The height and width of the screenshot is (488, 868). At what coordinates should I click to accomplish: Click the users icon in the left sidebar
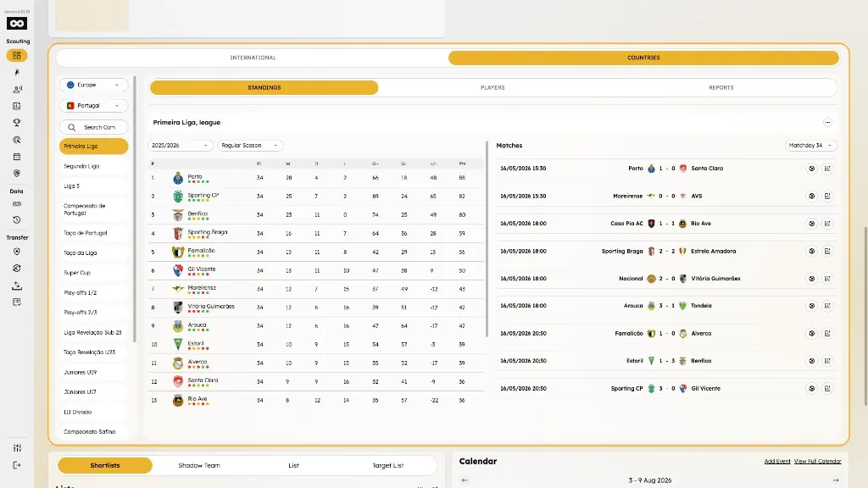17,89
